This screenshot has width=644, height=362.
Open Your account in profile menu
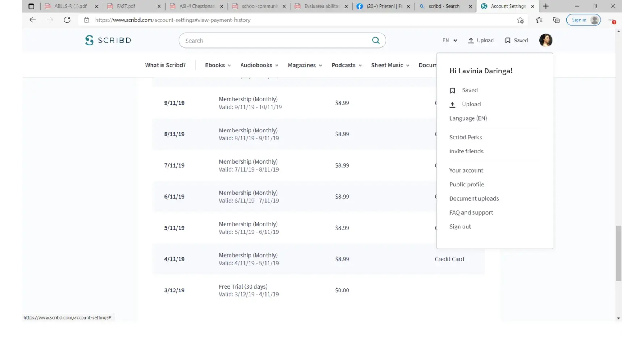coord(466,171)
